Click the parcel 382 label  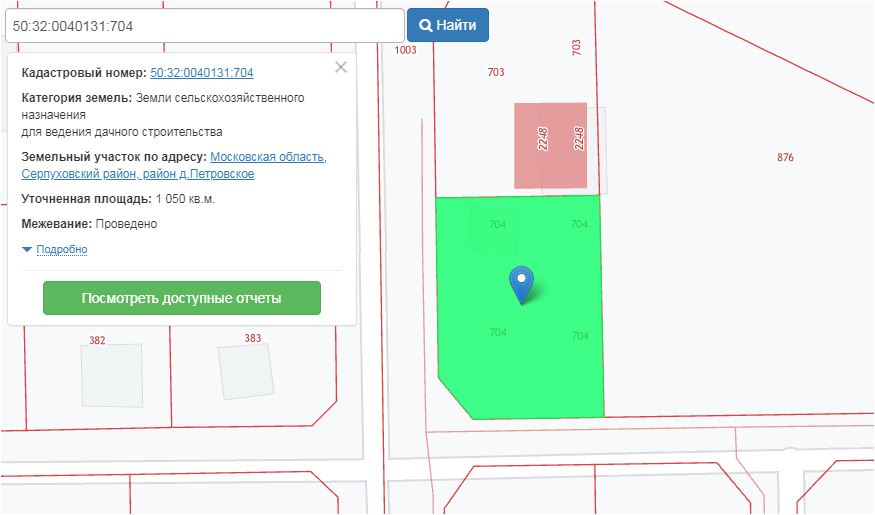pyautogui.click(x=97, y=341)
